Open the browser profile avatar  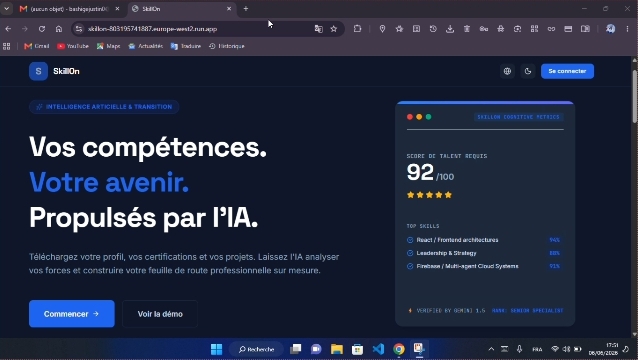tap(610, 29)
